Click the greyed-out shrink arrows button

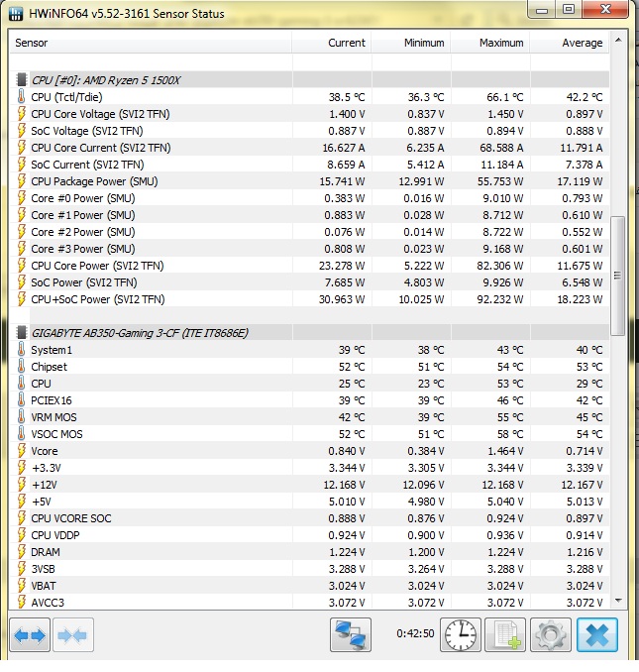73,634
